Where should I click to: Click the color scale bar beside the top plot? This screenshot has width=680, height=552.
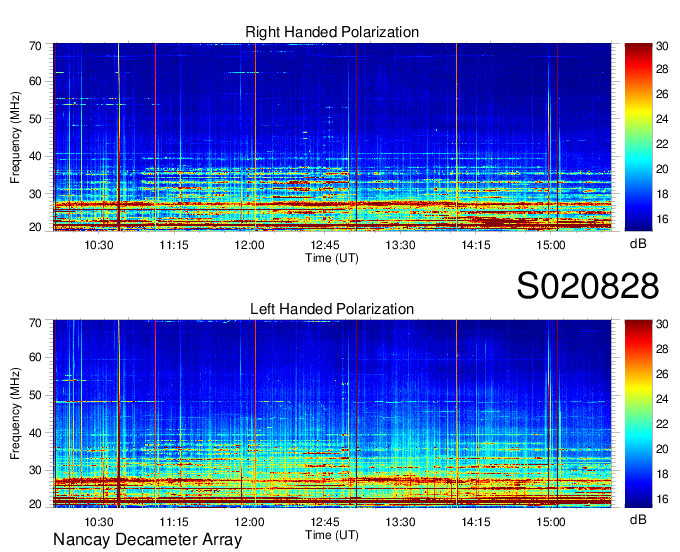coord(638,137)
